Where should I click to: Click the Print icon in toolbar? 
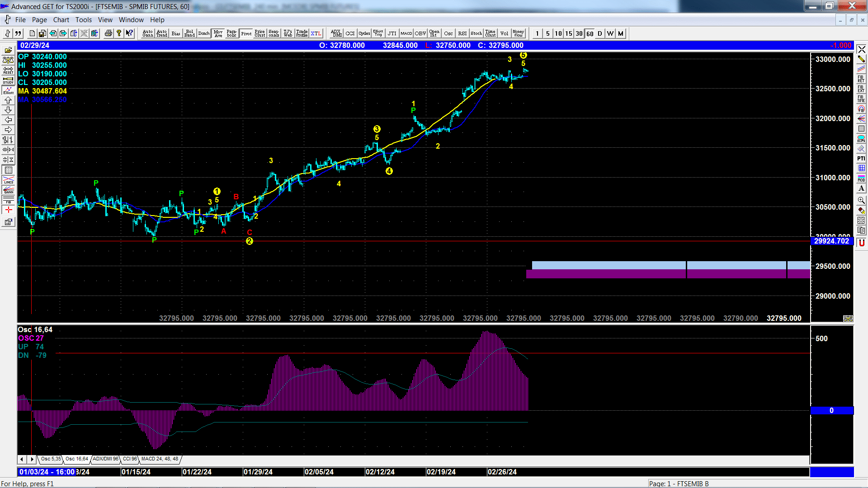point(108,33)
